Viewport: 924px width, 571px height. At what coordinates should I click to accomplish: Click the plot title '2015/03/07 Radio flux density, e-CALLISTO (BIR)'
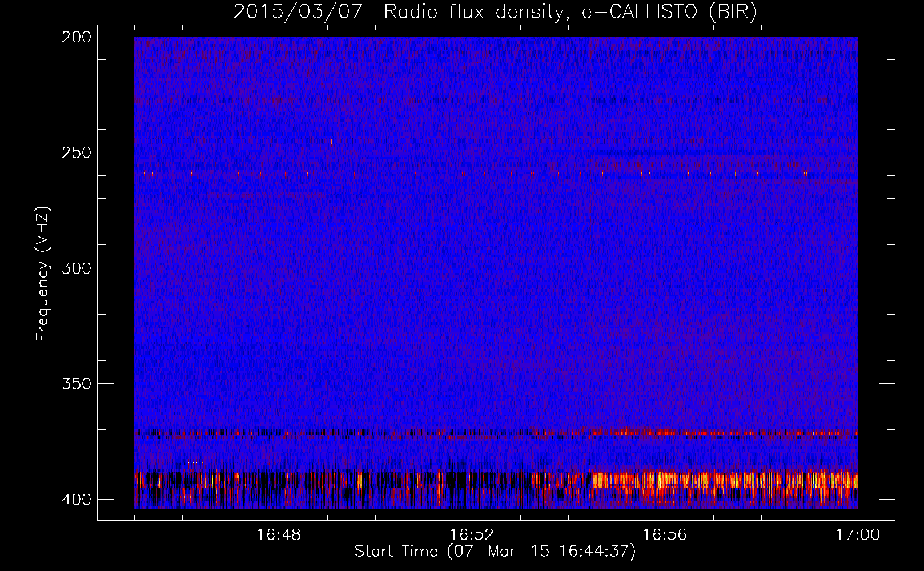pyautogui.click(x=495, y=11)
